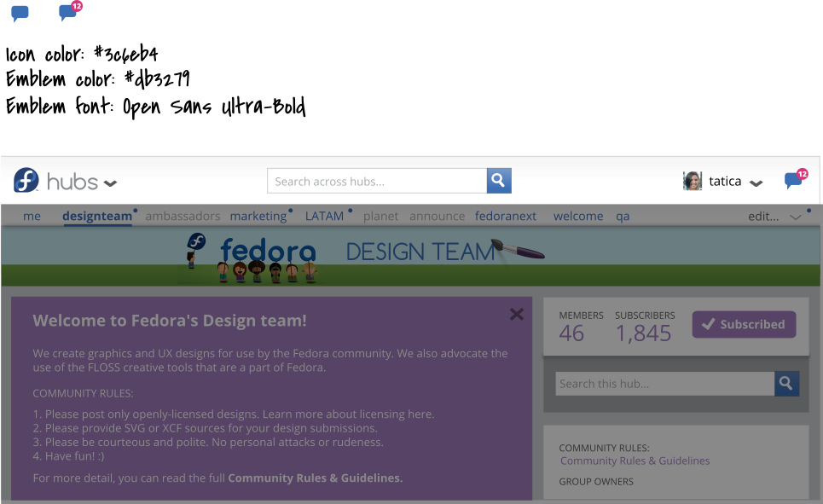
Task: Open the marketing hub tab
Action: (258, 216)
